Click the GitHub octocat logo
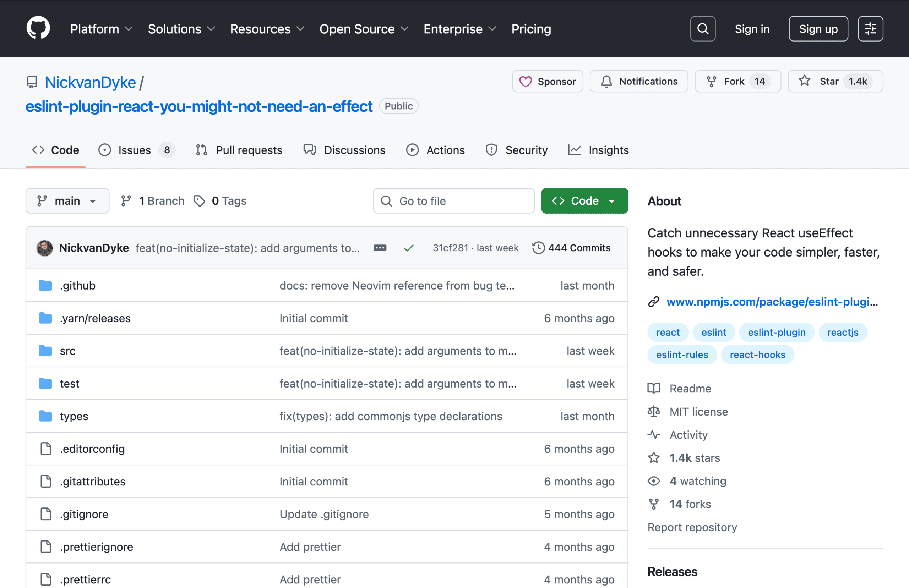Viewport: 909px width, 588px height. tap(38, 28)
